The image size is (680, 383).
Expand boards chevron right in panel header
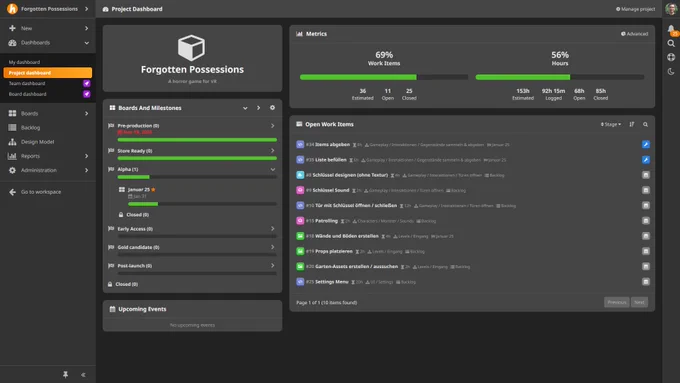258,108
